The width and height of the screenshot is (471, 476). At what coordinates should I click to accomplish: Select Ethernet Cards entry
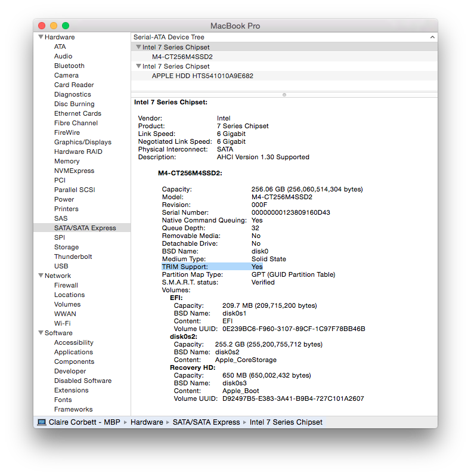[78, 113]
